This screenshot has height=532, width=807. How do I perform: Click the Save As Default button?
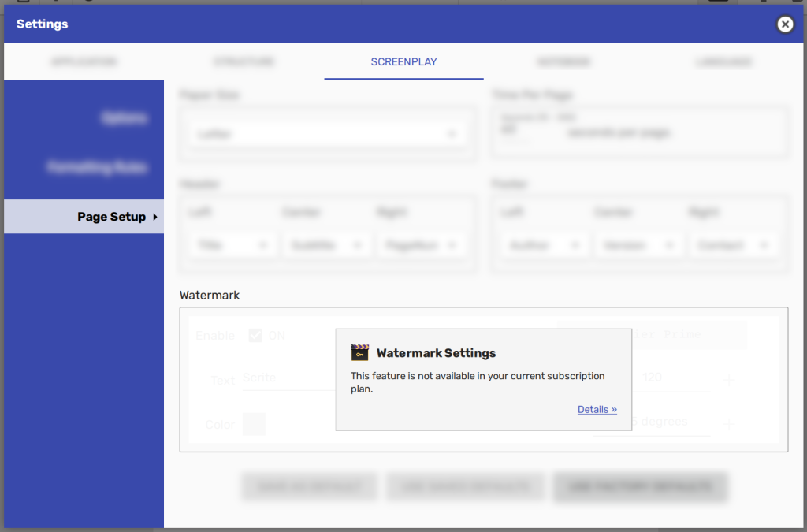tap(309, 486)
